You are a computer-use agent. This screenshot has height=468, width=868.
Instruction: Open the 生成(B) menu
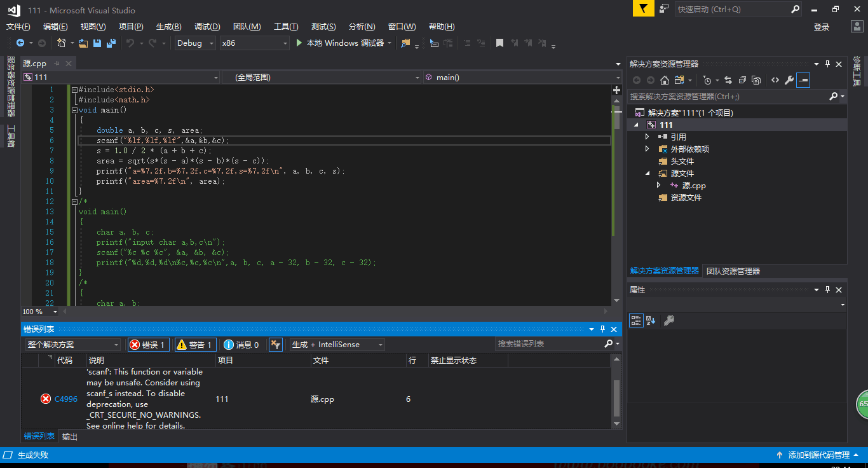[x=169, y=27]
